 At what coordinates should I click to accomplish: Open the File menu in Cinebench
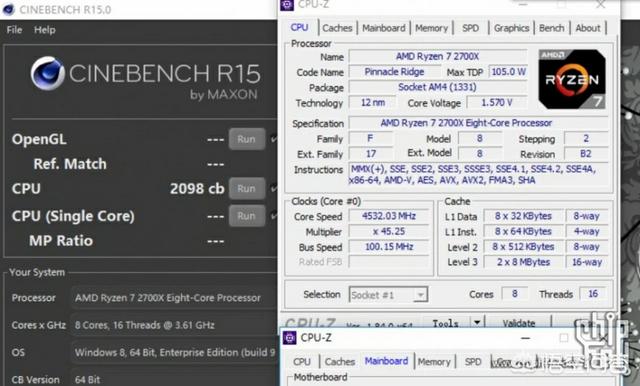point(14,30)
